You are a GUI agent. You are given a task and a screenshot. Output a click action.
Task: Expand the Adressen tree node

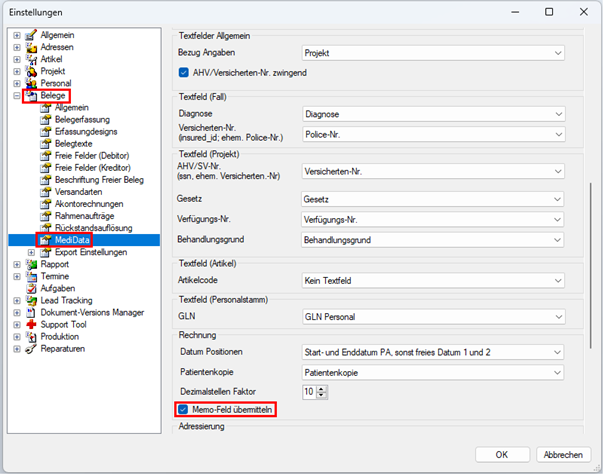click(17, 47)
